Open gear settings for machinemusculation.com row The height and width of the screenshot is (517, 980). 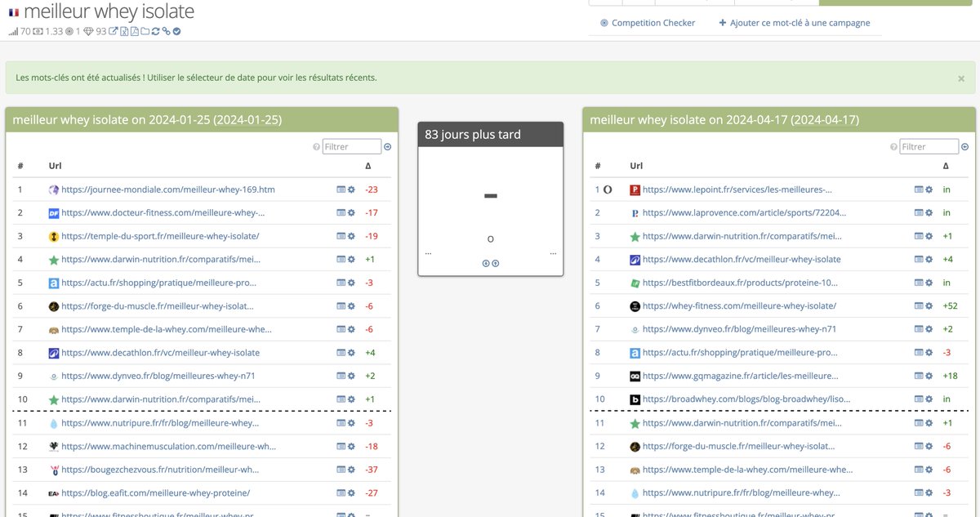point(351,447)
